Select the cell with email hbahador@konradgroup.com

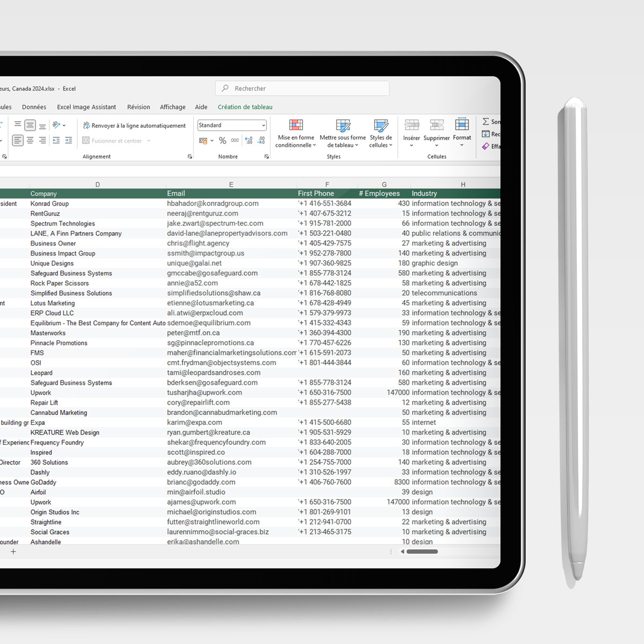[x=213, y=203]
